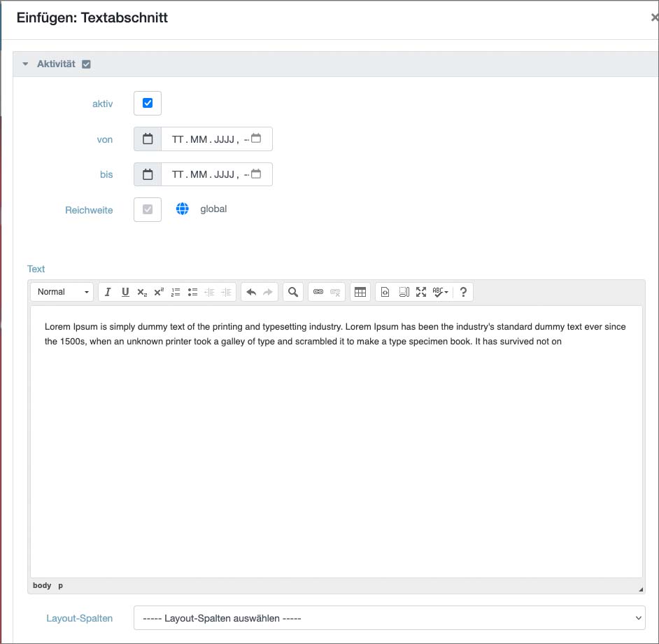Click the aktiv label
Image resolution: width=659 pixels, height=644 pixels.
tap(103, 104)
